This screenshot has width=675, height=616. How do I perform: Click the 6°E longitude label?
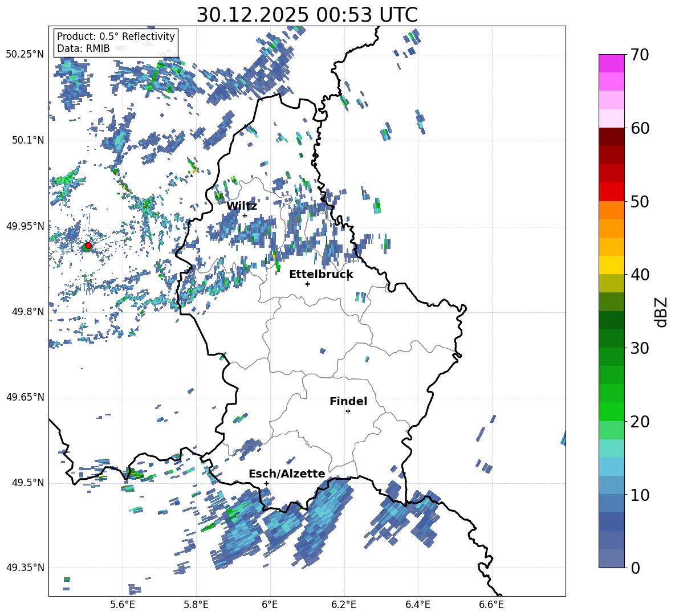click(270, 605)
